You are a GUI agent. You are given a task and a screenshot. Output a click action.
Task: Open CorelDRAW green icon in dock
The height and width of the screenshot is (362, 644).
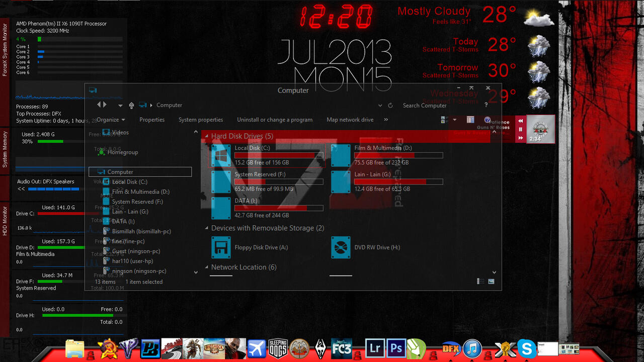point(417,348)
